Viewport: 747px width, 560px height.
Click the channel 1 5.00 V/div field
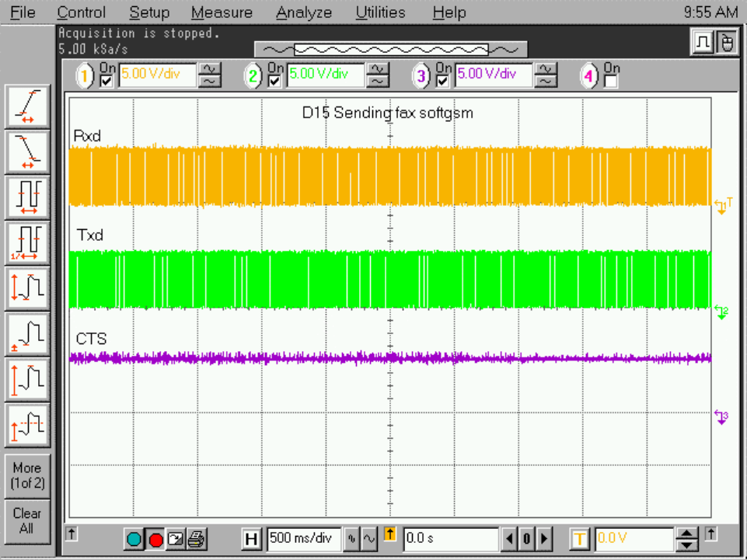point(158,75)
